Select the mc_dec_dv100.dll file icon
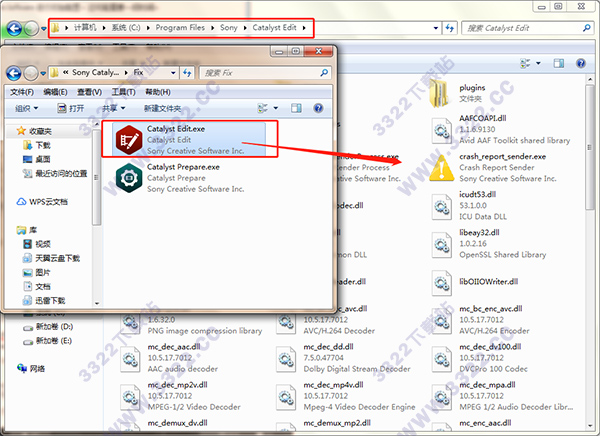600x436 pixels. pos(442,359)
